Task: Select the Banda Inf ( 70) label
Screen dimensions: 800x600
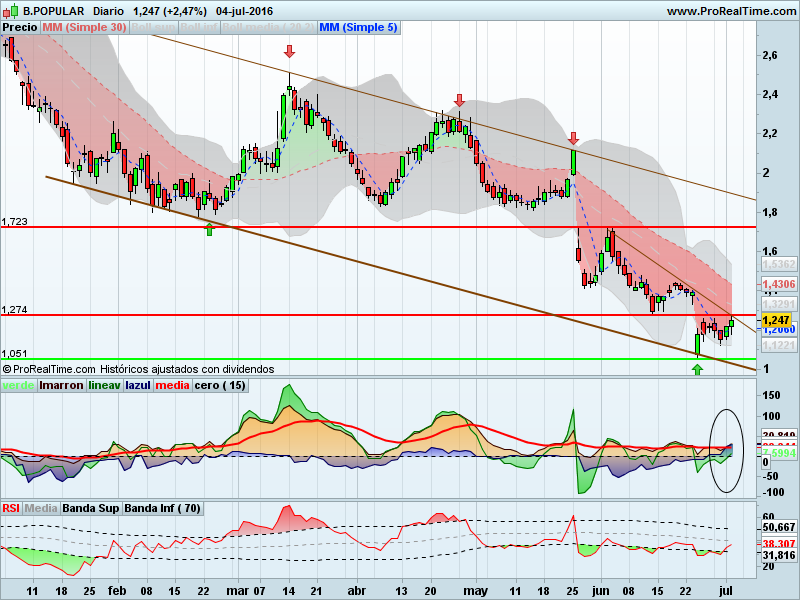Action: [x=162, y=508]
